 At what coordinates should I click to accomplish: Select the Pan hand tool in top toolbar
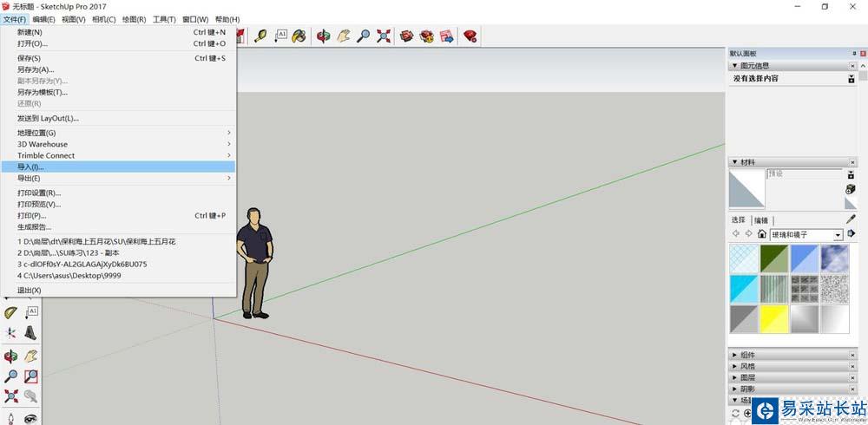[344, 36]
